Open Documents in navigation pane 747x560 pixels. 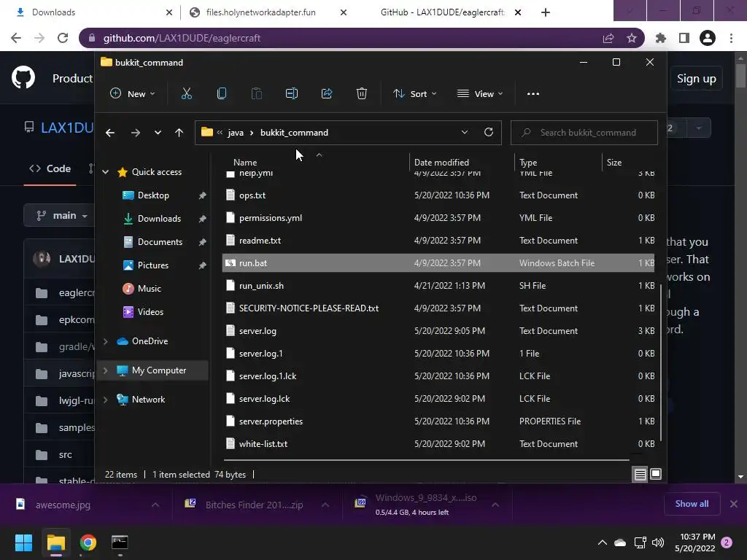160,242
